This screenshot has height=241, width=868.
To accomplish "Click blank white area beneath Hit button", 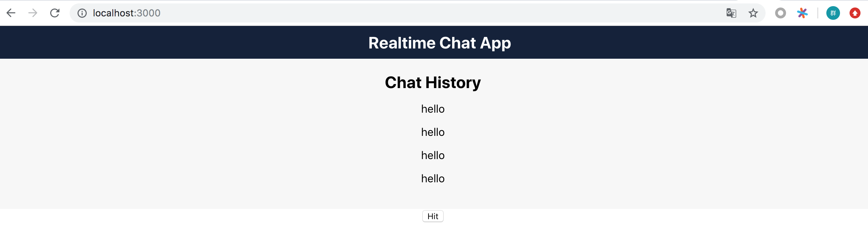I will [433, 233].
